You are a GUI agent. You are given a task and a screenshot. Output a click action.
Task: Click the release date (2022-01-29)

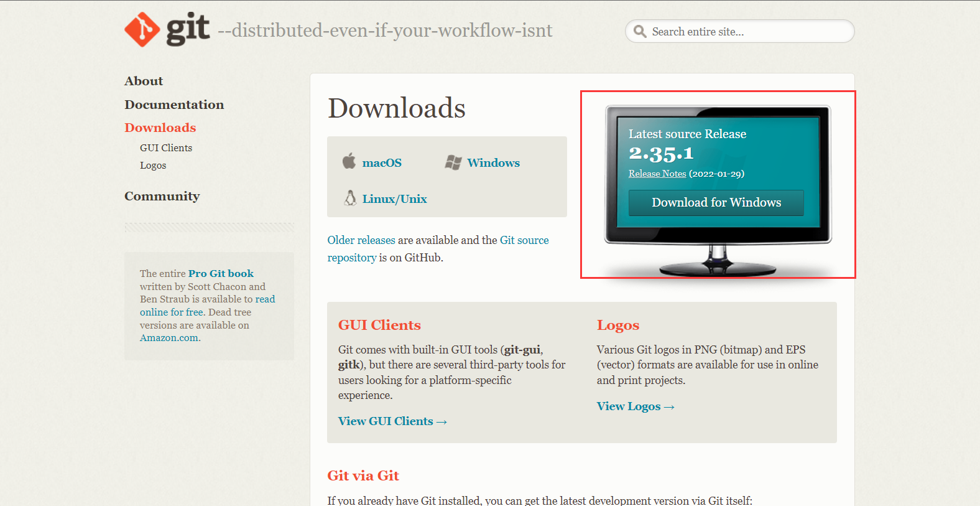716,174
